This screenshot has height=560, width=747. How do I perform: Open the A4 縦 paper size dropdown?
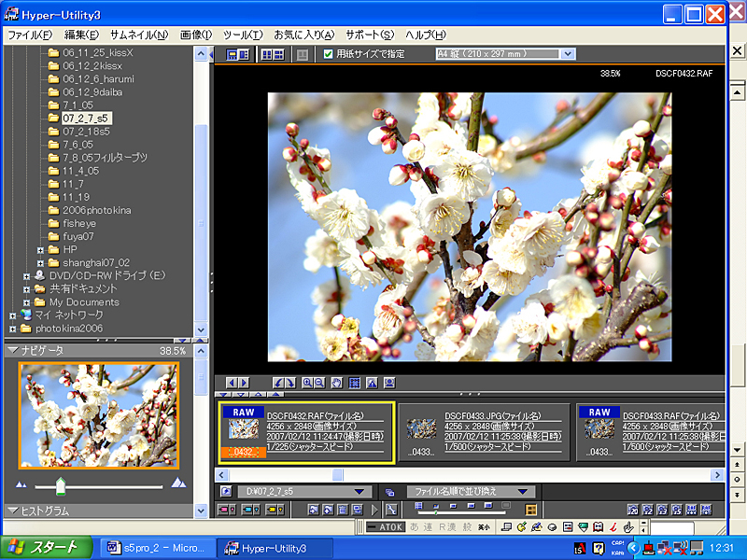point(567,54)
